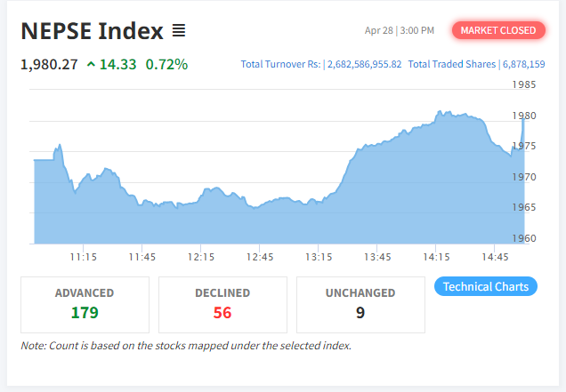Click the 11:15 time axis label
Viewport: 566px width, 392px height.
click(x=84, y=257)
